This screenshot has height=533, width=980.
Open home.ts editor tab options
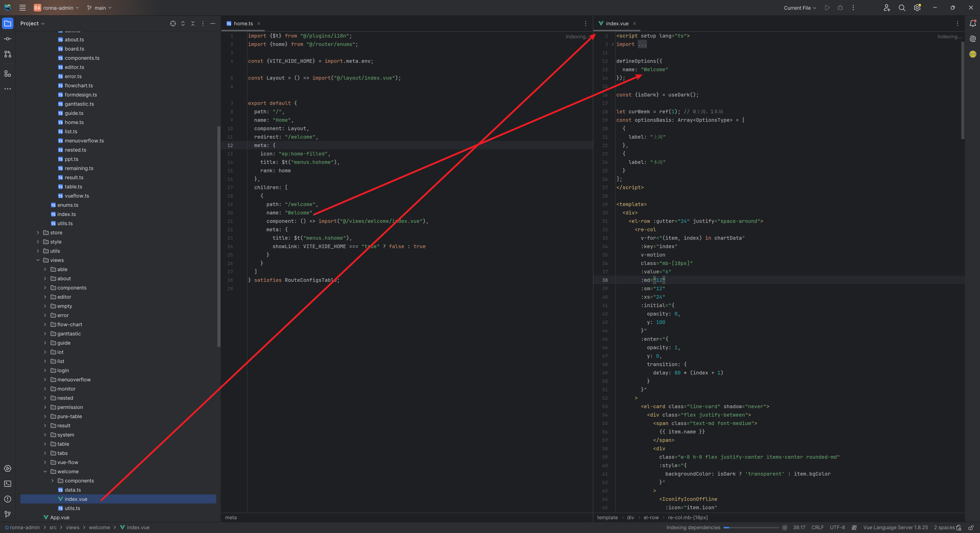click(585, 23)
